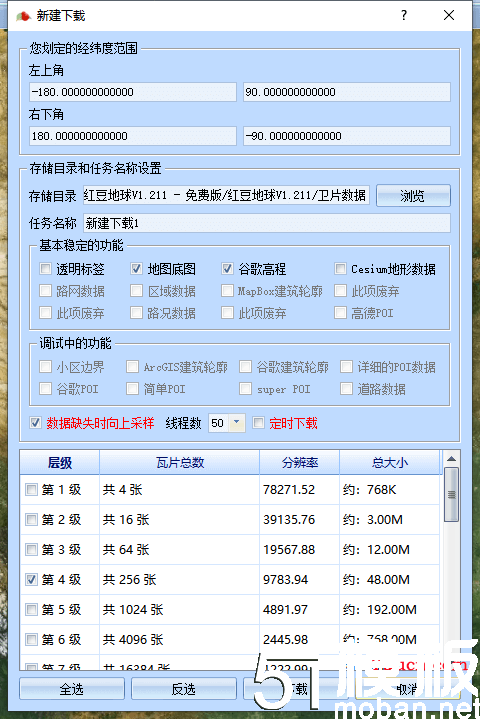The image size is (480, 719).
Task: Click the level table vertical scrollbar thumb
Action: 451,494
